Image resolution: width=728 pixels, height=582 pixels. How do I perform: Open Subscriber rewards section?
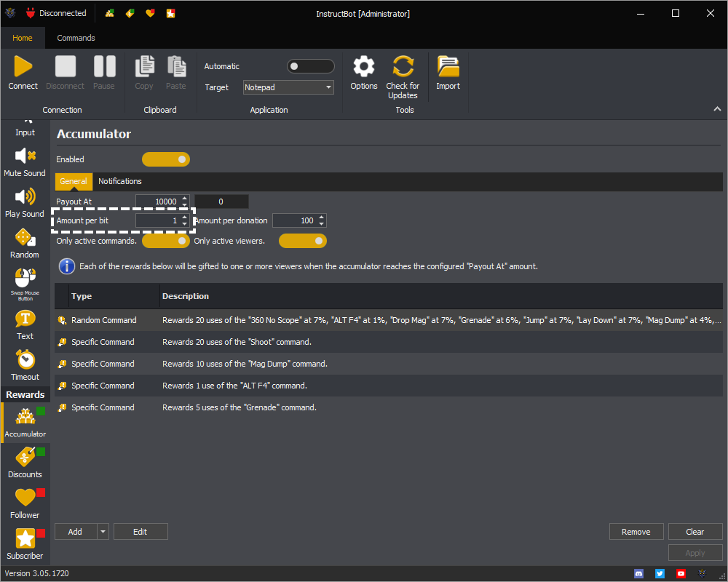[x=25, y=544]
